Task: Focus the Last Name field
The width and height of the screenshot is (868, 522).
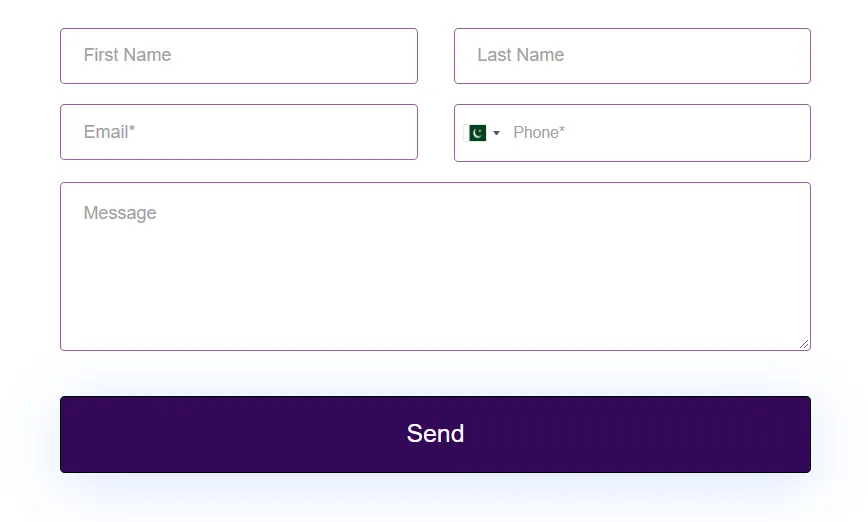Action: click(x=632, y=56)
